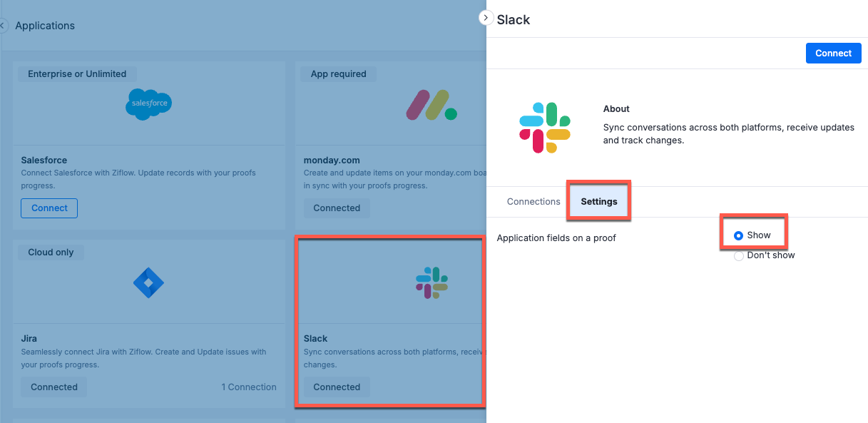Click the Cloud only badge on Jira

click(51, 252)
